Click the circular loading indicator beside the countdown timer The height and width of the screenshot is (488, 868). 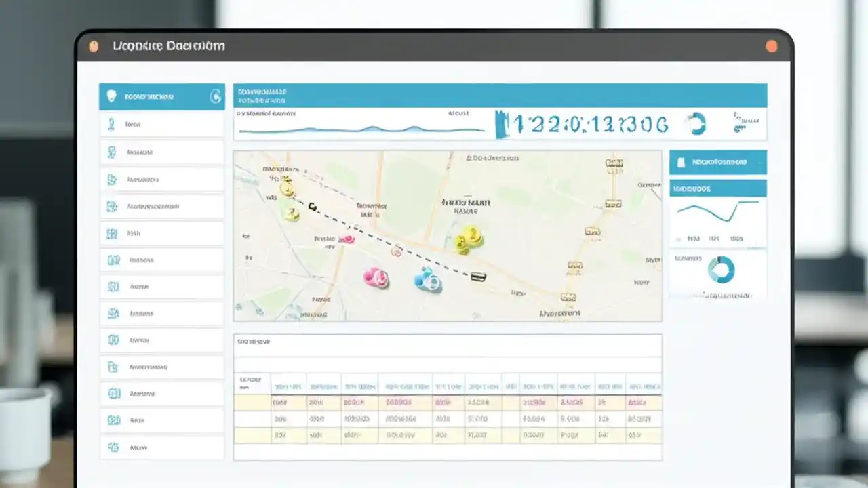[695, 125]
